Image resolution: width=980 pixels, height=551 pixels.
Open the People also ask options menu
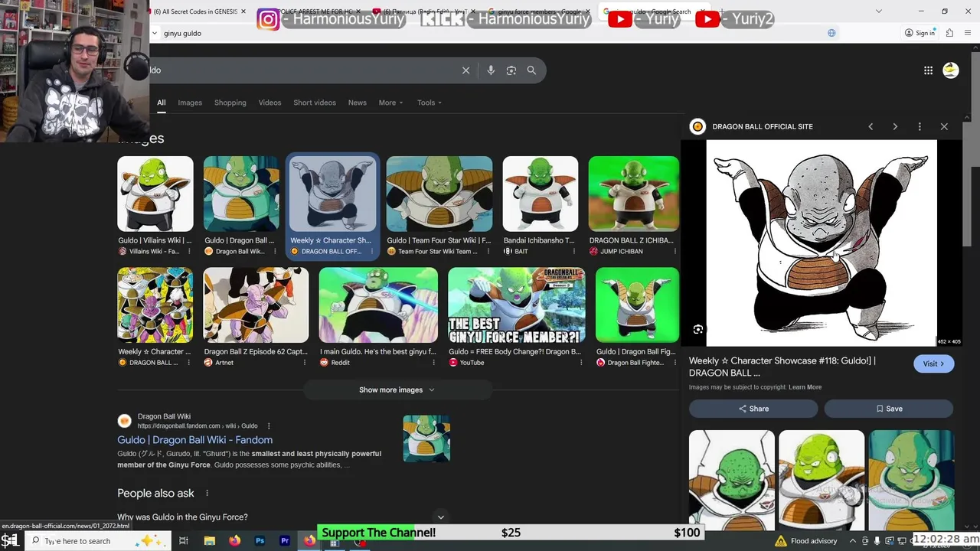(x=207, y=493)
